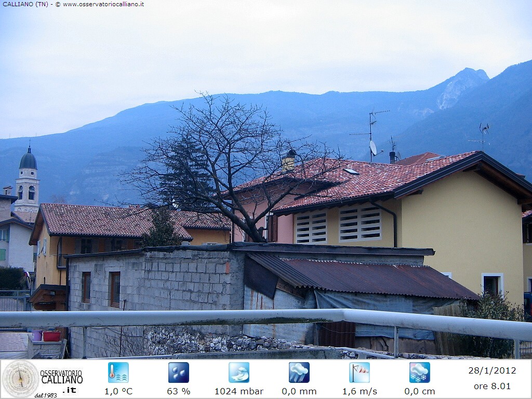Viewport: 532px width, 399px height.
Task: Click the 63 % humidity value
Action: pyautogui.click(x=179, y=391)
